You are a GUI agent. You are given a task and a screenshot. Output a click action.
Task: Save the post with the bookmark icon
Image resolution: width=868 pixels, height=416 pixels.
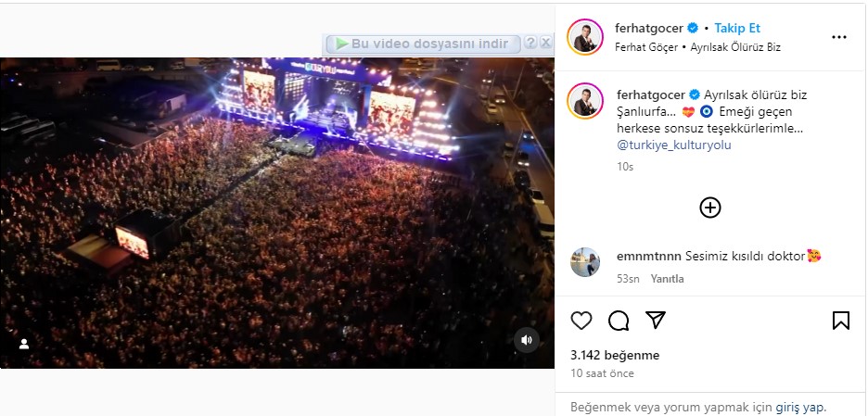click(x=840, y=321)
